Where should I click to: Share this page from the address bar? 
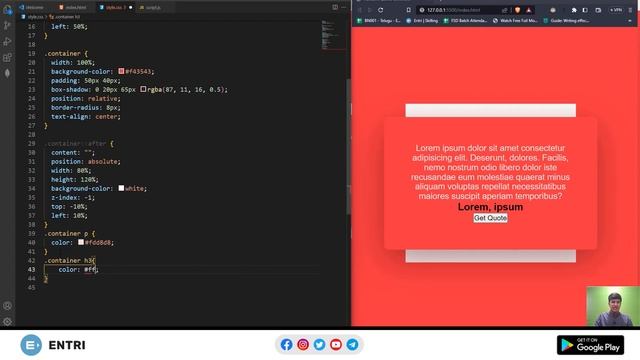pos(504,10)
